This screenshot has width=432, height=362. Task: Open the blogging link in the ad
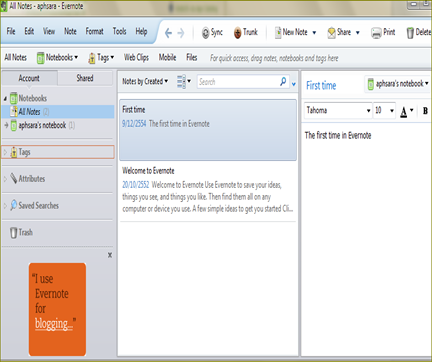53,324
